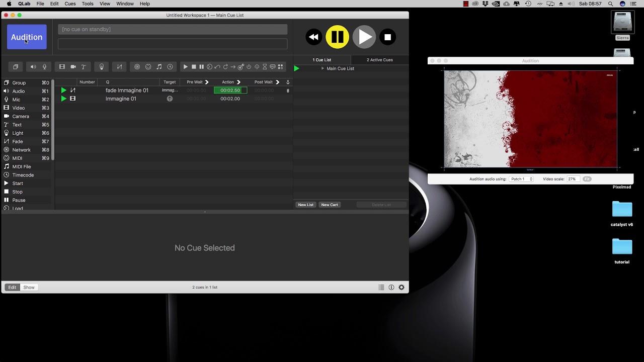The width and height of the screenshot is (644, 362).
Task: Add a Light cue using the bulb icon
Action: (102, 67)
